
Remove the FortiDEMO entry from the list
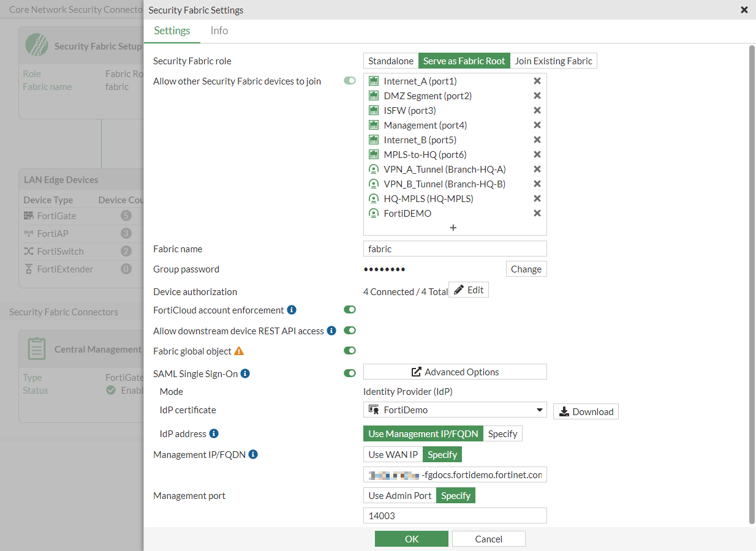[537, 213]
